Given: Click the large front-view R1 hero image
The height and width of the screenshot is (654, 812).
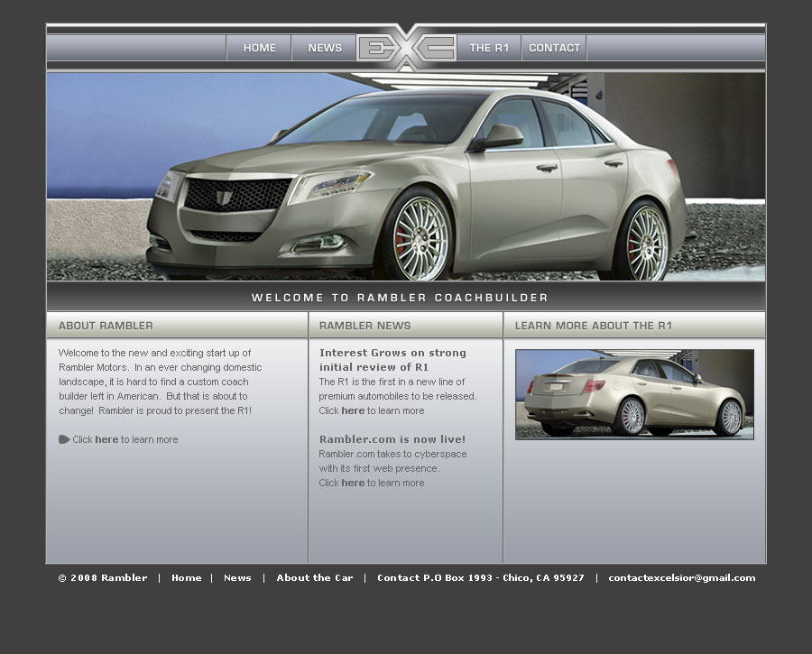Looking at the screenshot, I should tap(406, 177).
